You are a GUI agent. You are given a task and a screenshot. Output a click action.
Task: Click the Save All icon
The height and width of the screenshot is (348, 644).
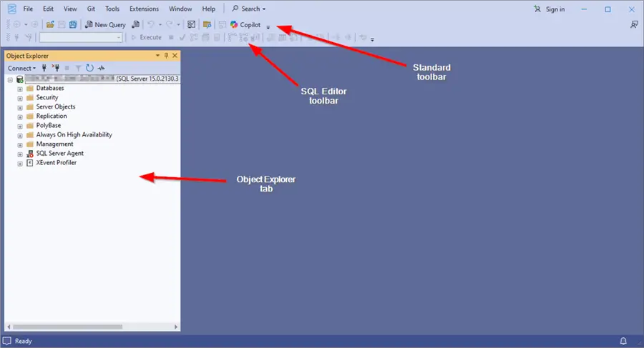(73, 24)
